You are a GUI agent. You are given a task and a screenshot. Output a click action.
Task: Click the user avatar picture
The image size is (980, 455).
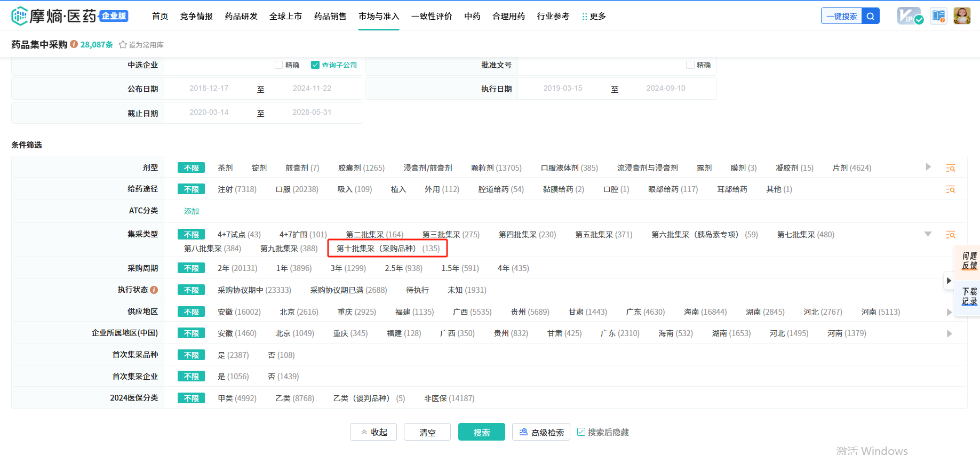coord(962,16)
